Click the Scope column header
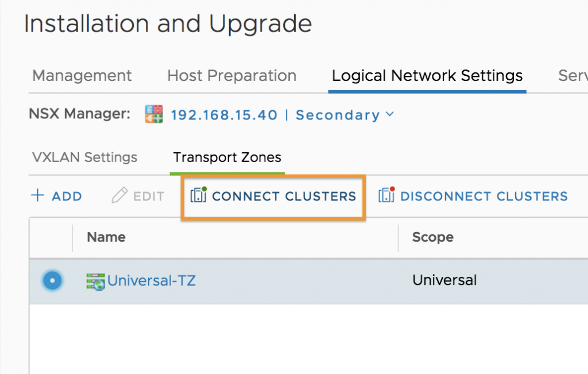The image size is (588, 374). (433, 237)
